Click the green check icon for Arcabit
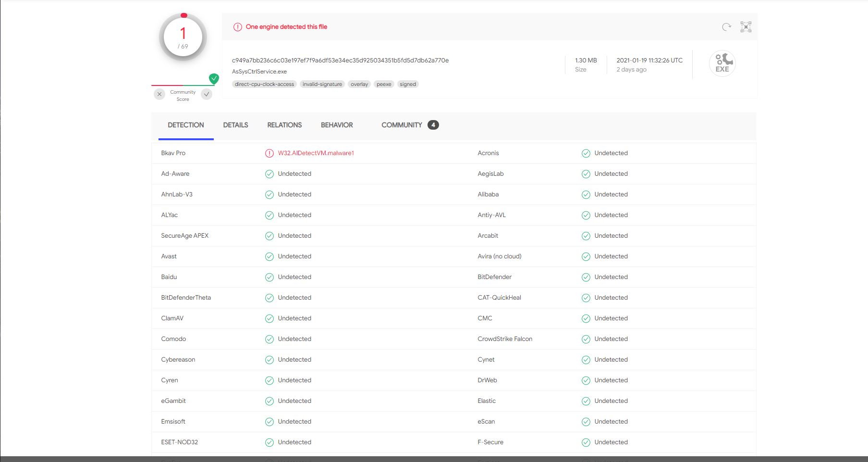Viewport: 868px width, 462px height. pos(586,236)
